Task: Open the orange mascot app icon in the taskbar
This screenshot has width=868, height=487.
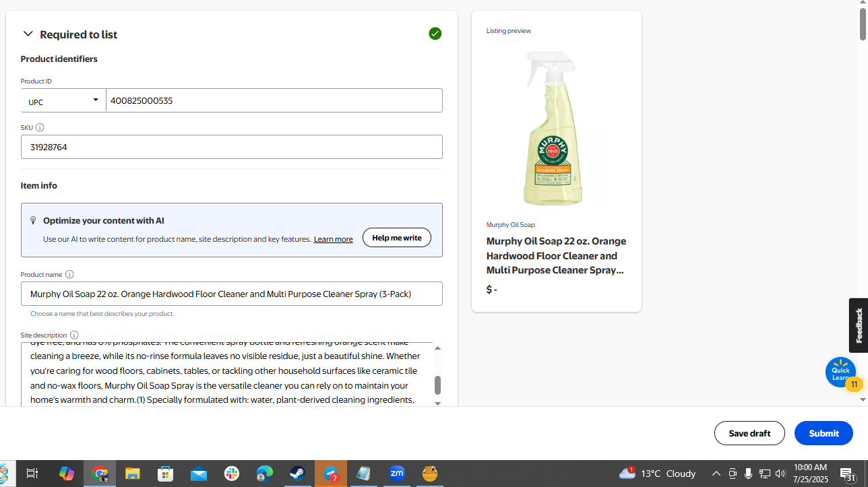Action: [x=430, y=474]
